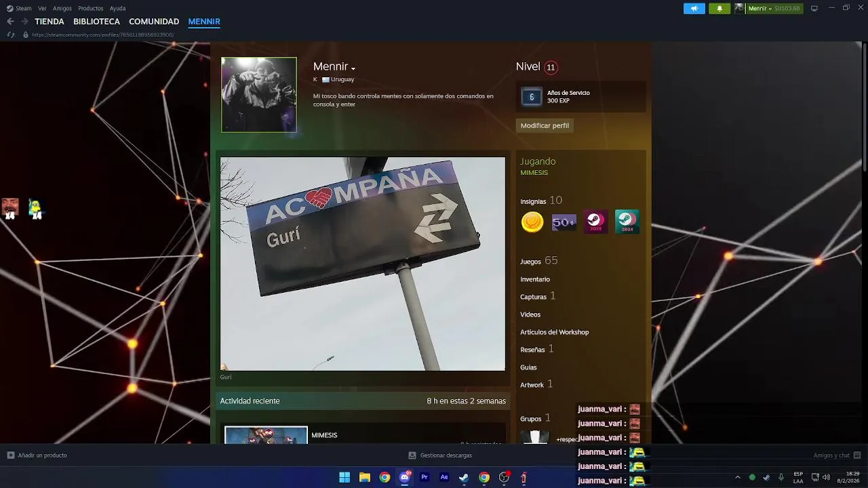Open Steam from the taskbar
The height and width of the screenshot is (488, 868).
pos(464,477)
